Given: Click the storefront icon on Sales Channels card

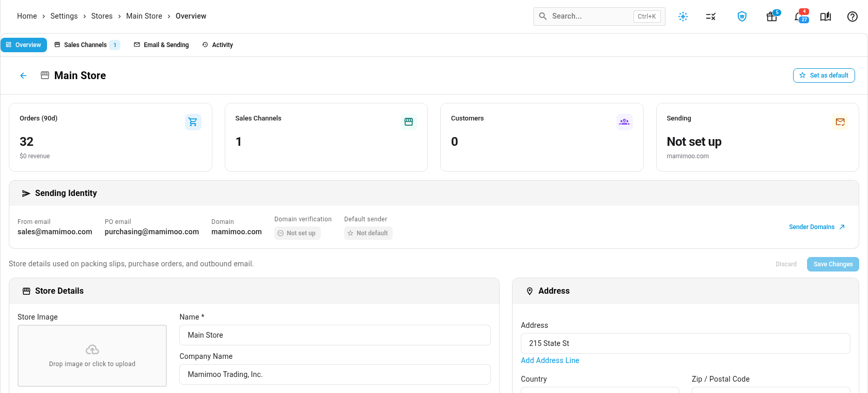Looking at the screenshot, I should pyautogui.click(x=409, y=122).
